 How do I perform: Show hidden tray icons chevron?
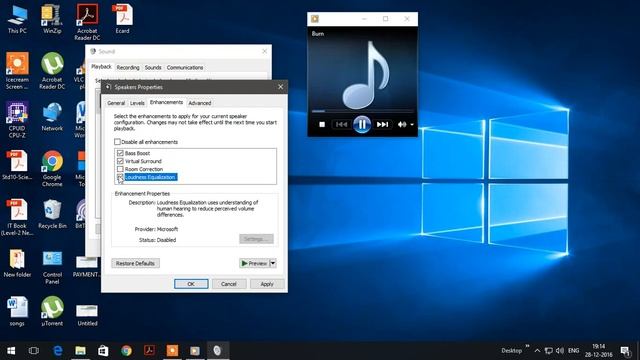[538, 351]
